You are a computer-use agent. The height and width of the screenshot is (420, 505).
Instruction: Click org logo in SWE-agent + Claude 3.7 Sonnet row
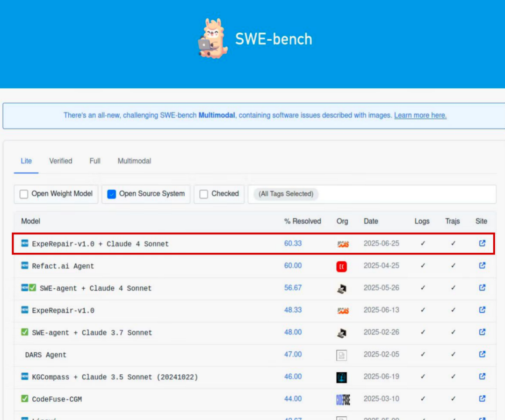click(x=342, y=333)
